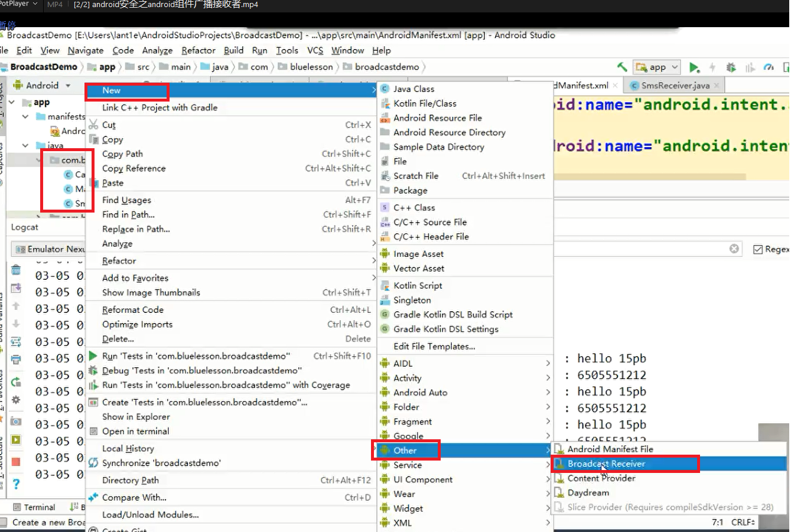Select Vector Asset in New submenu

[465, 269]
